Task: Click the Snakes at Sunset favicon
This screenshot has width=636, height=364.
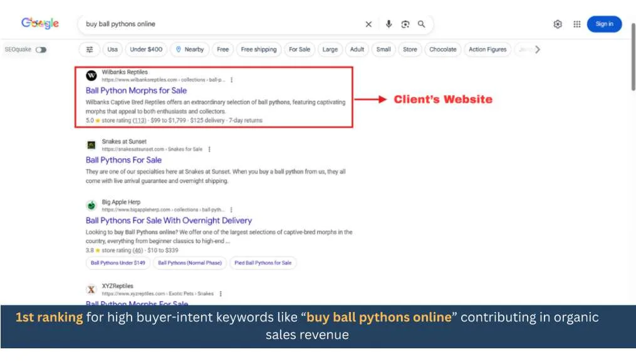Action: (91, 145)
